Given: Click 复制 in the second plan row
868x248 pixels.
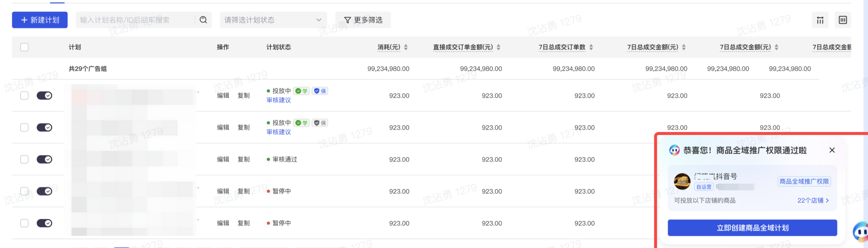Looking at the screenshot, I should pos(244,128).
